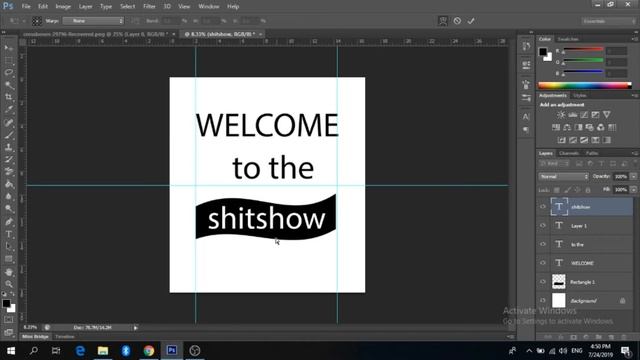640x360 pixels.
Task: Hide the Layer 1 text layer
Action: [x=543, y=225]
